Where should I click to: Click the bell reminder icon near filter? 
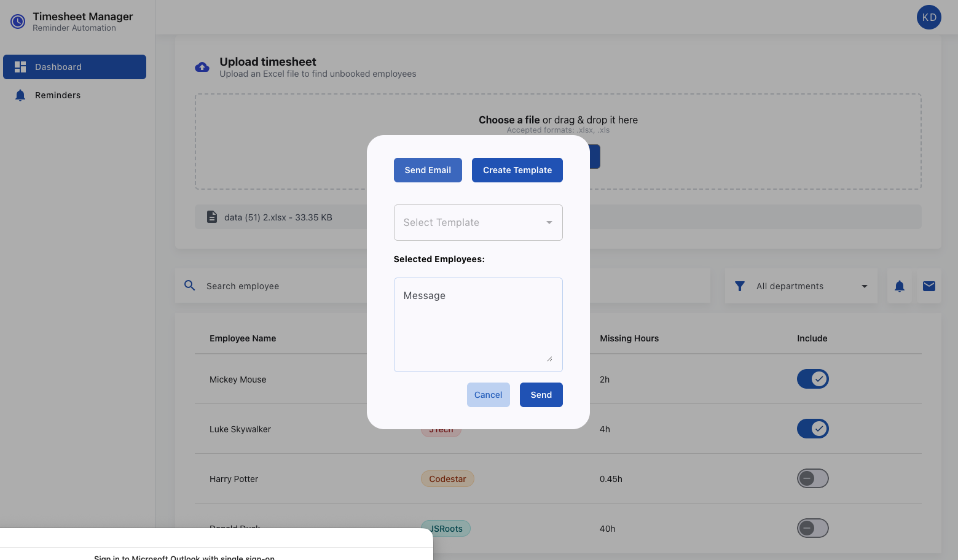[899, 286]
